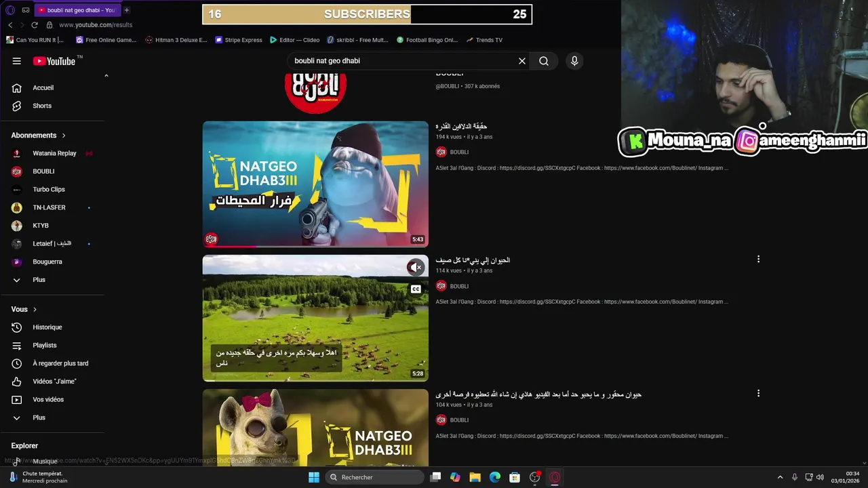Open options for 114 k vues video
The height and width of the screenshot is (488, 868).
point(758,259)
